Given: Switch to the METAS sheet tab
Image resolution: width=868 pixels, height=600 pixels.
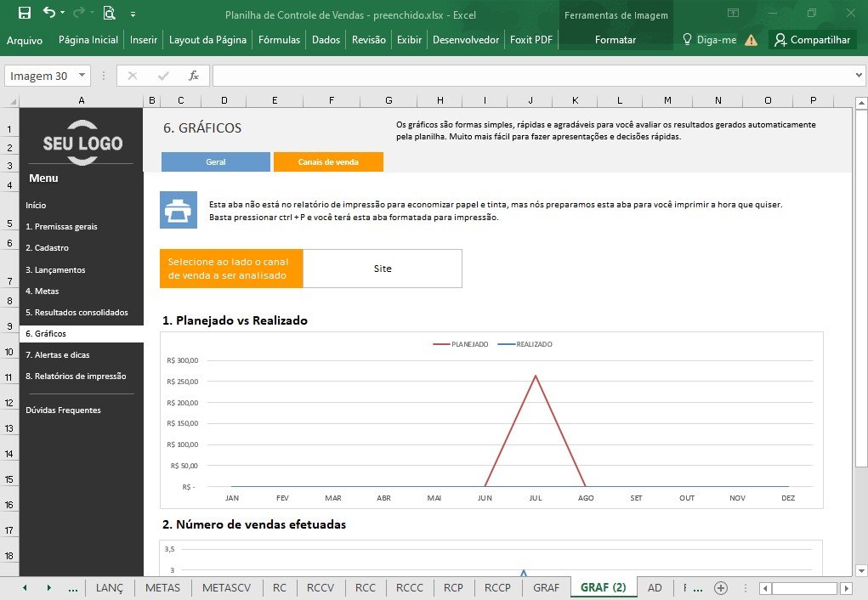Looking at the screenshot, I should 162,588.
